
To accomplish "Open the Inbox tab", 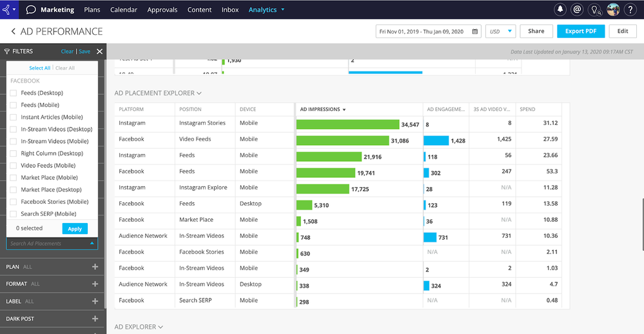I will [230, 10].
